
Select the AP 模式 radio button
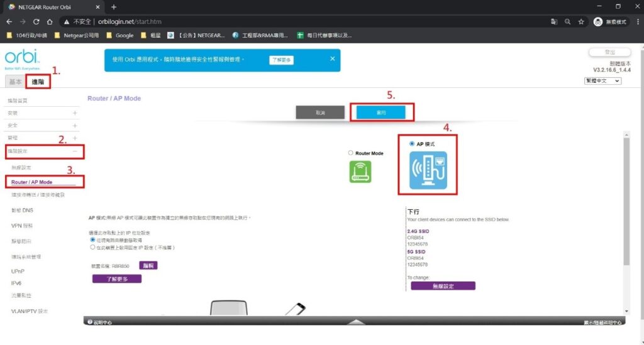click(x=412, y=144)
